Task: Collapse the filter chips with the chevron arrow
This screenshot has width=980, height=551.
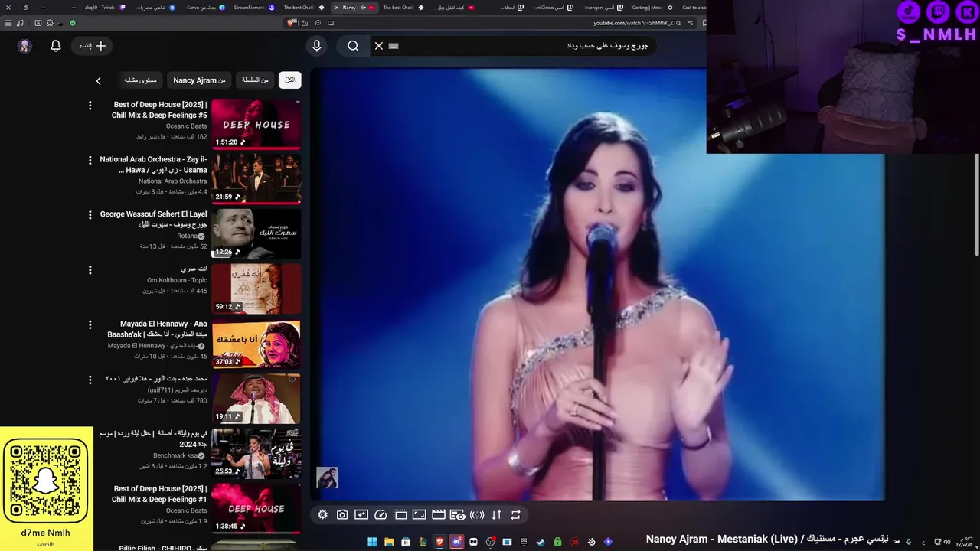Action: (98, 80)
